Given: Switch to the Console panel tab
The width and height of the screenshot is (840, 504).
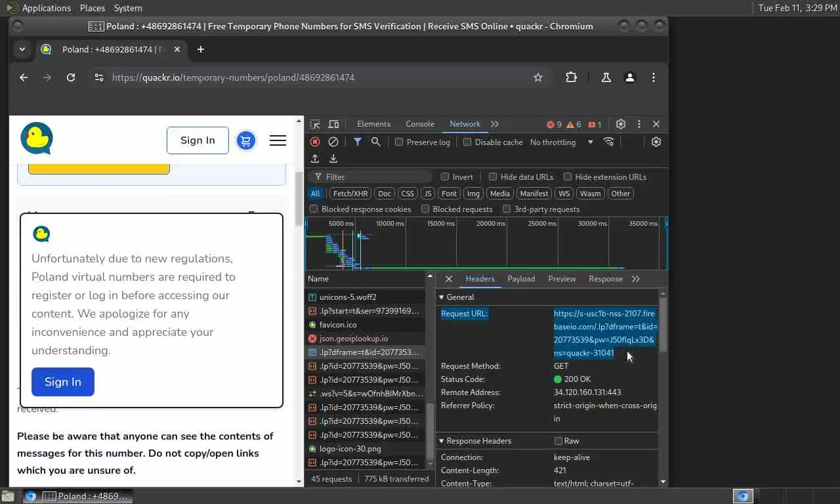Looking at the screenshot, I should pyautogui.click(x=420, y=124).
